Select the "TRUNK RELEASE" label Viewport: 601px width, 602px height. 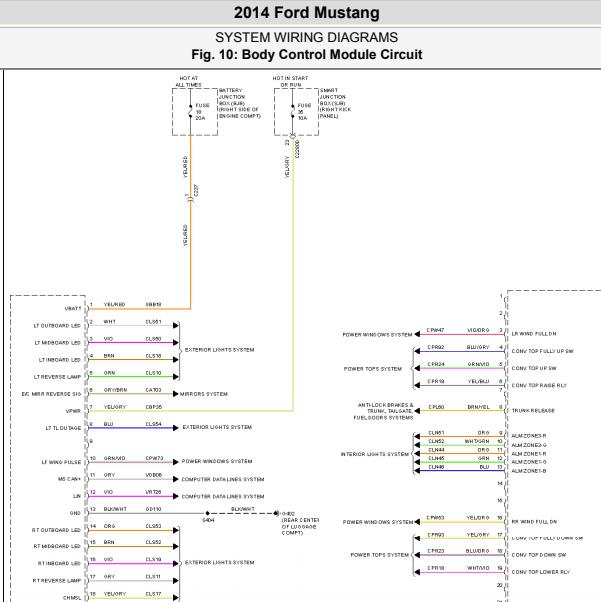coord(533,411)
